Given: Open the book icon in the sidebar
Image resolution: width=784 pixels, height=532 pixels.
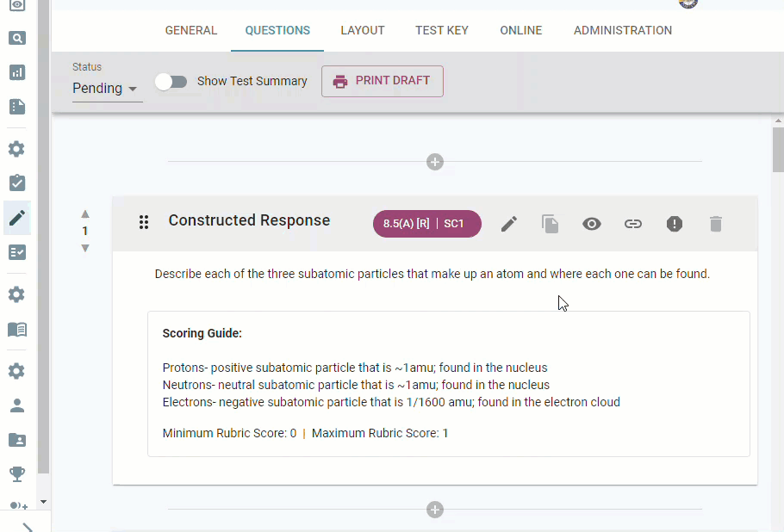Looking at the screenshot, I should coord(17,330).
